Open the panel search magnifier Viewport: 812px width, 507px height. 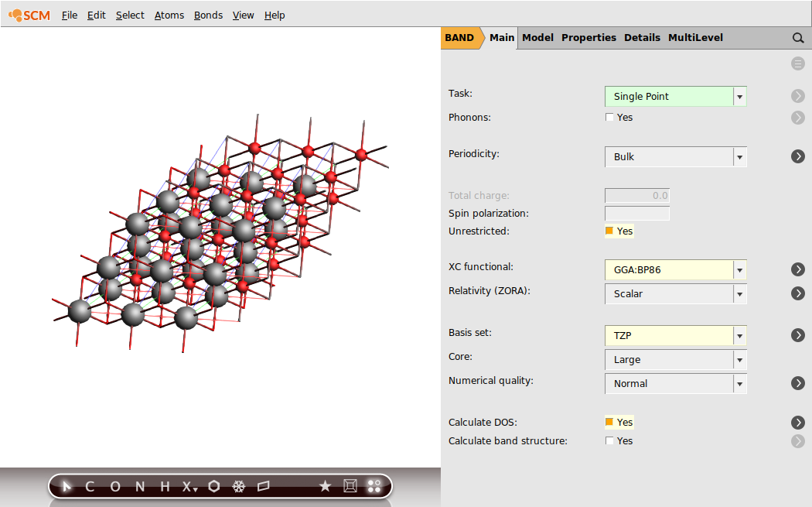pos(798,38)
